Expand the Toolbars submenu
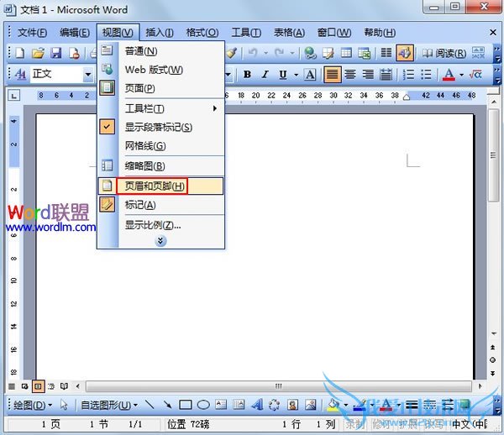This screenshot has height=435, width=504. (161, 108)
